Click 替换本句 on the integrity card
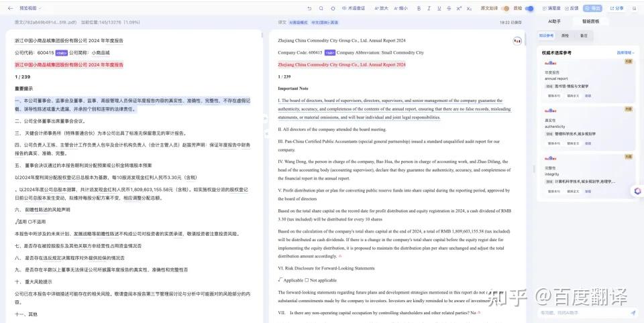The height and width of the screenshot is (323, 644). [553, 191]
